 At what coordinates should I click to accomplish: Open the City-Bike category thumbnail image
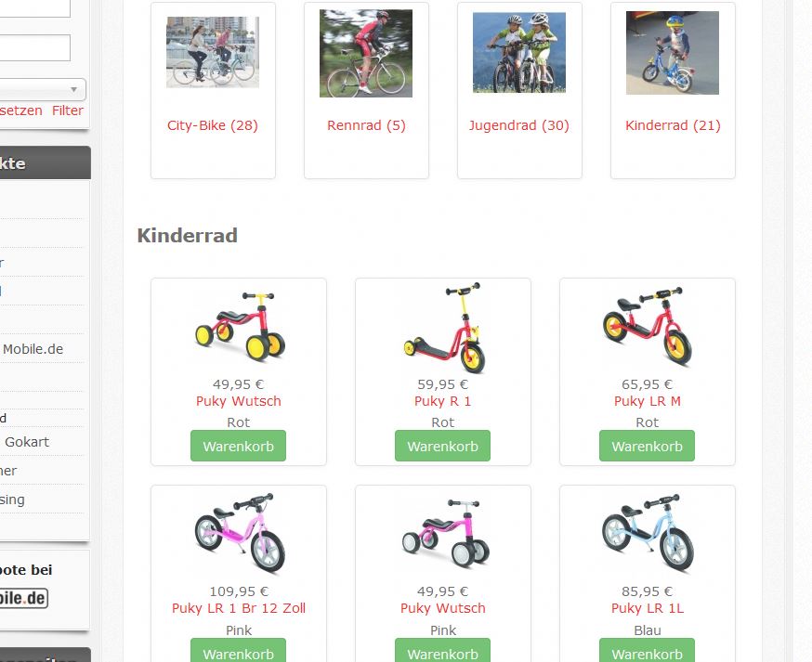pyautogui.click(x=213, y=52)
